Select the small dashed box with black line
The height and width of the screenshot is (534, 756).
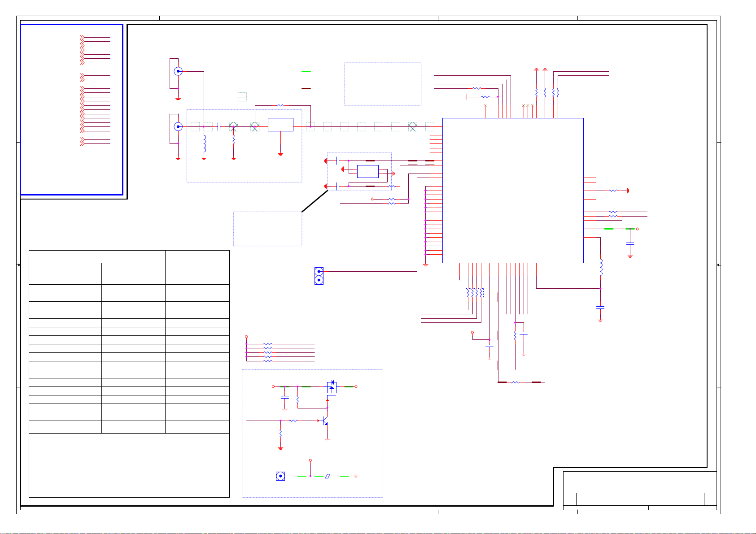pos(242,96)
